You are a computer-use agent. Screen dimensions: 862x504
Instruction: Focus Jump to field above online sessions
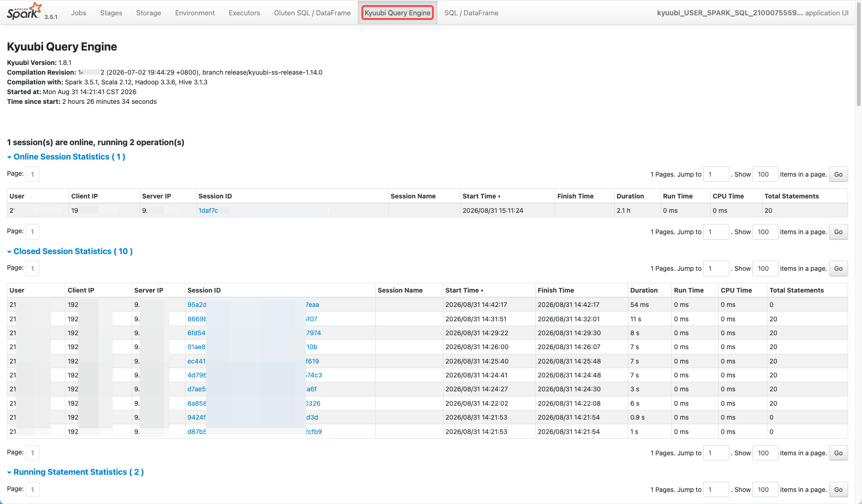point(716,174)
